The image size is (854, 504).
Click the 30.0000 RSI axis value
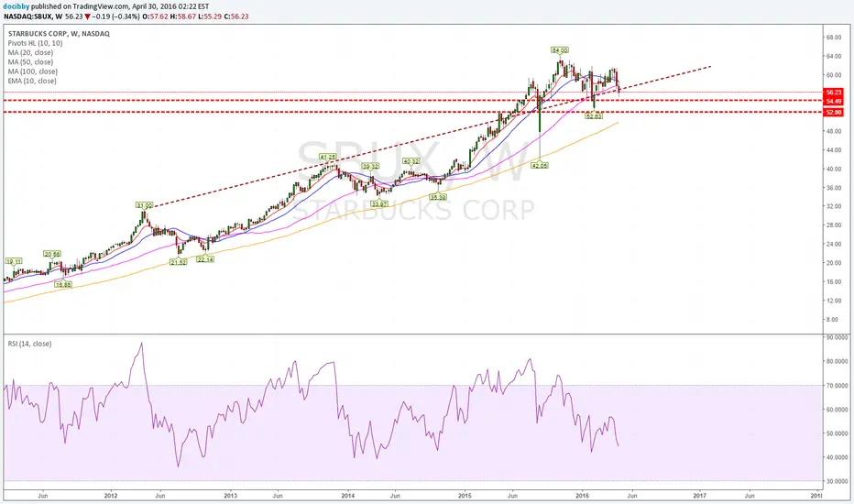point(838,481)
